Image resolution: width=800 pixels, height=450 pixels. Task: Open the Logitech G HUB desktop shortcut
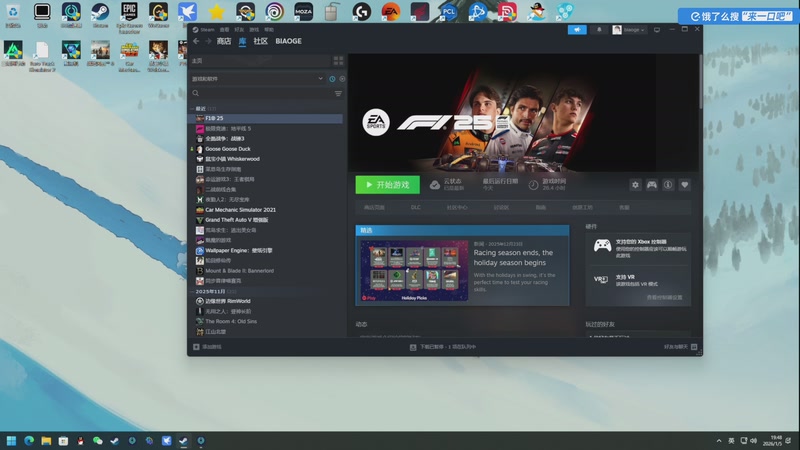[x=362, y=12]
